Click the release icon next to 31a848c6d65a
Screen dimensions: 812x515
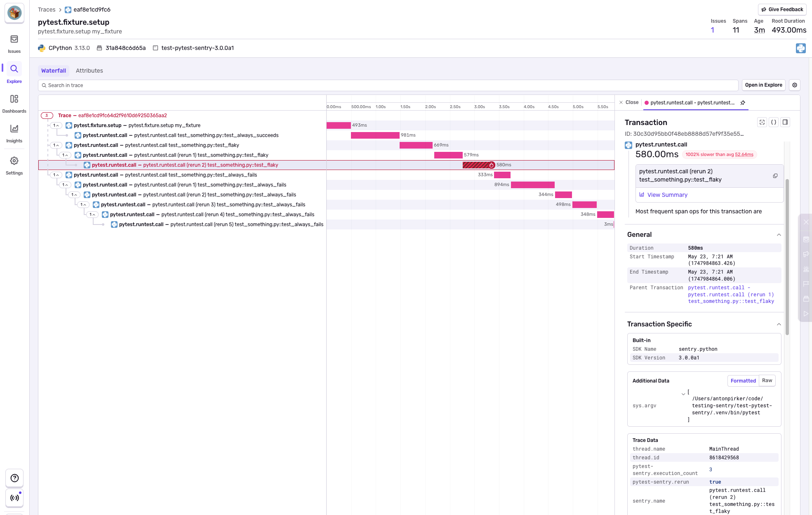click(99, 48)
